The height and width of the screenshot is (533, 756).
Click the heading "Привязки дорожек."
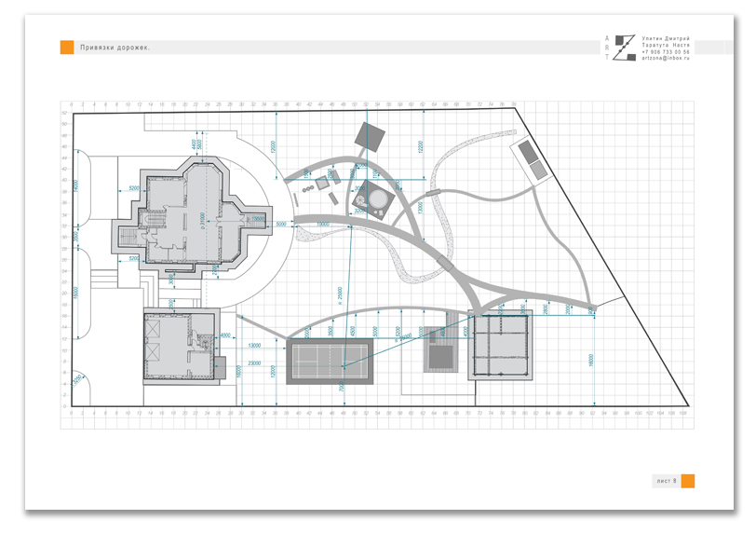(115, 48)
